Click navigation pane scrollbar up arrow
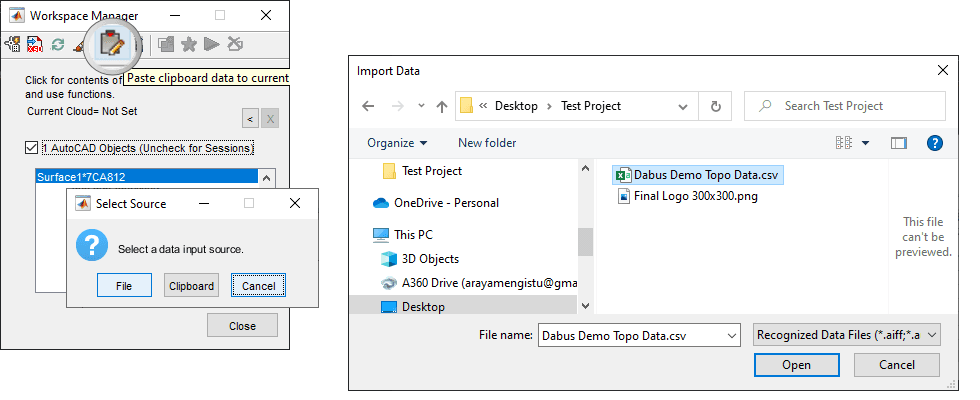 (x=585, y=168)
